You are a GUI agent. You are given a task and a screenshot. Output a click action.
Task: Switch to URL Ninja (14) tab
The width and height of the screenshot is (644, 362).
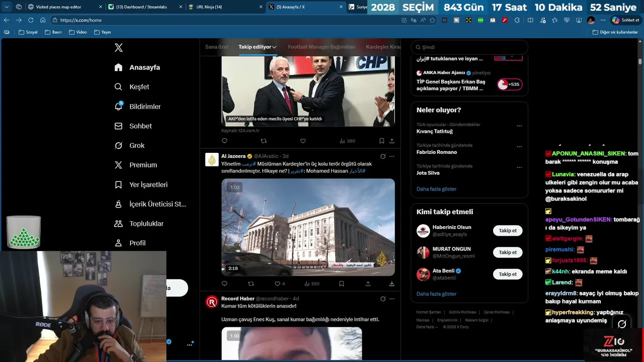click(x=224, y=7)
